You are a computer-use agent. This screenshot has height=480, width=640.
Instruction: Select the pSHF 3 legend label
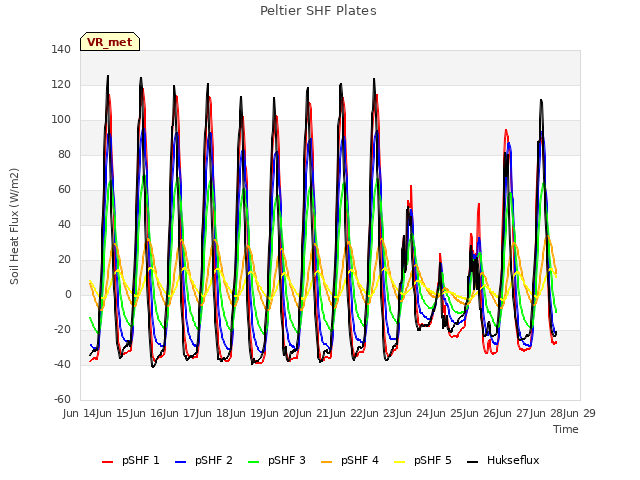[x=287, y=460]
